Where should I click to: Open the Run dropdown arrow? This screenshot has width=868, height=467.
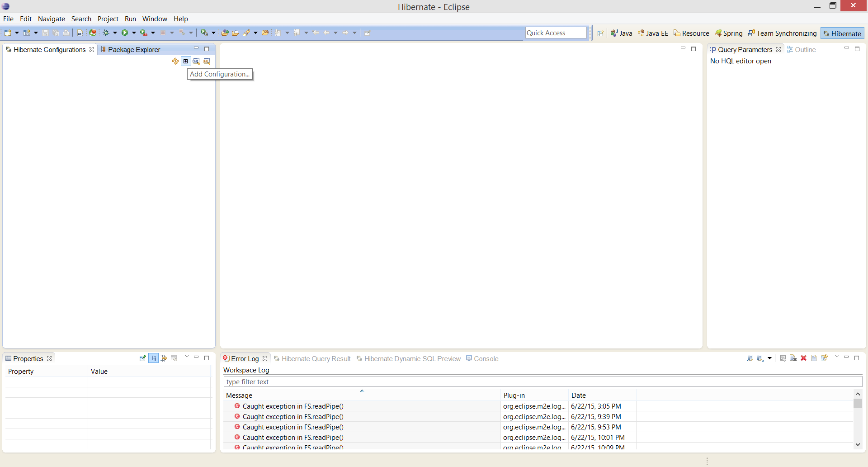pyautogui.click(x=134, y=33)
